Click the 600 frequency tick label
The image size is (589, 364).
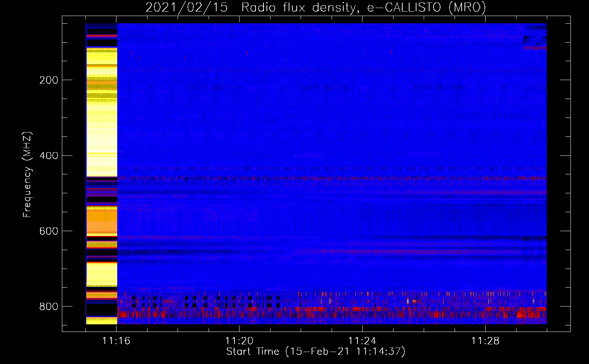(49, 231)
